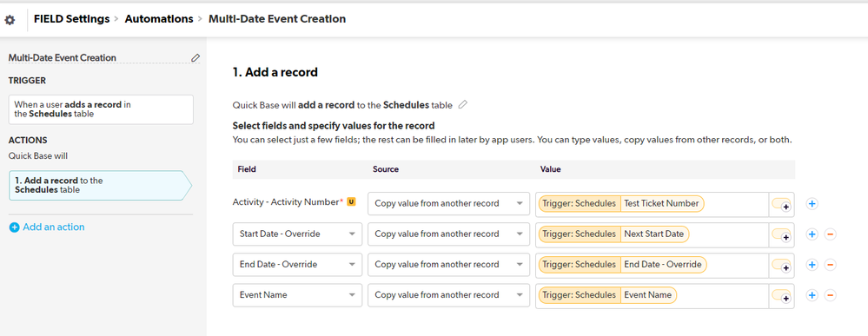This screenshot has height=336, width=868.
Task: Remove the End Date - Override row
Action: (830, 265)
